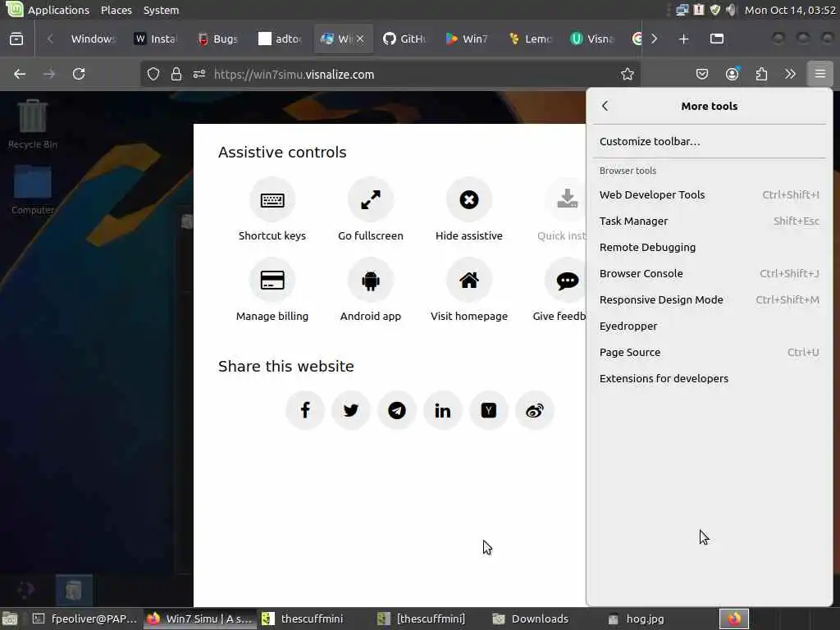840x630 pixels.
Task: Select Remote Debugging menu item
Action: point(709,248)
